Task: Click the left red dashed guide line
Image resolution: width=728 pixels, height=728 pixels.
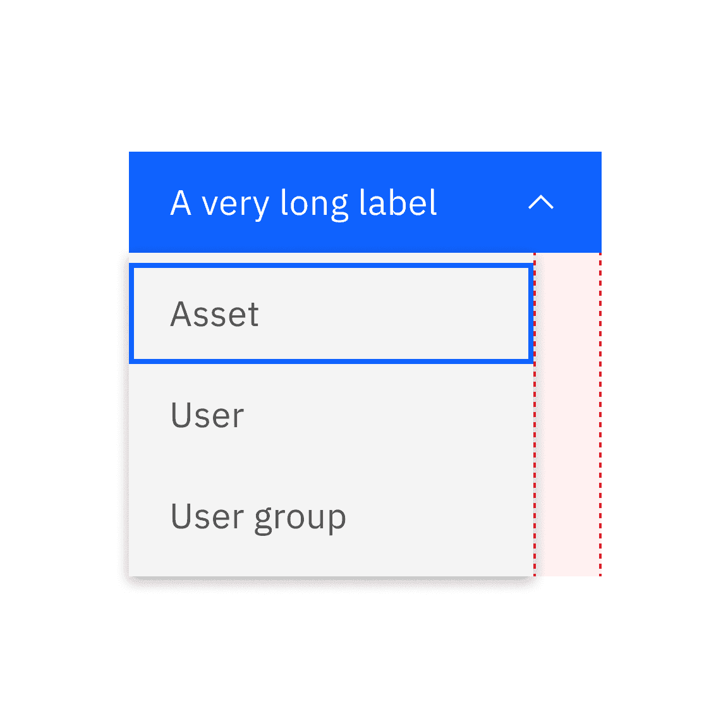Action: tap(536, 411)
